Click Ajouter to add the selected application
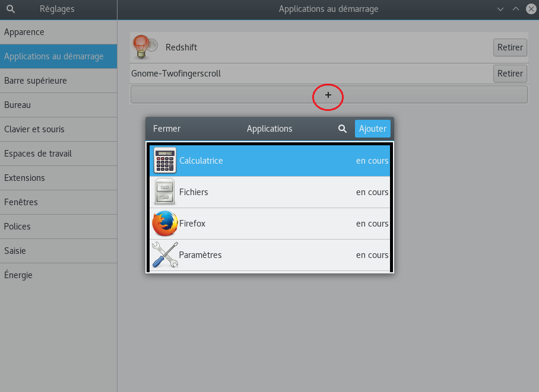This screenshot has height=392, width=539. pyautogui.click(x=373, y=129)
